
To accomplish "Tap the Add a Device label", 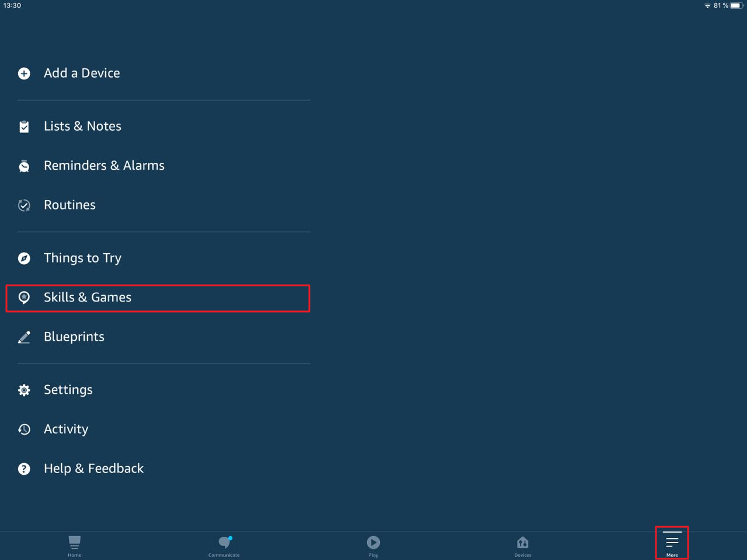I will [x=82, y=73].
